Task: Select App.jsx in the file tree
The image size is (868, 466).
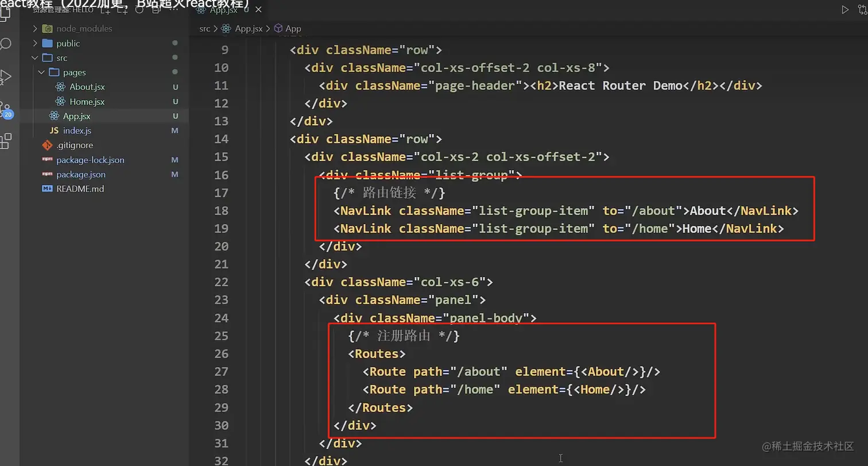Action: point(77,116)
